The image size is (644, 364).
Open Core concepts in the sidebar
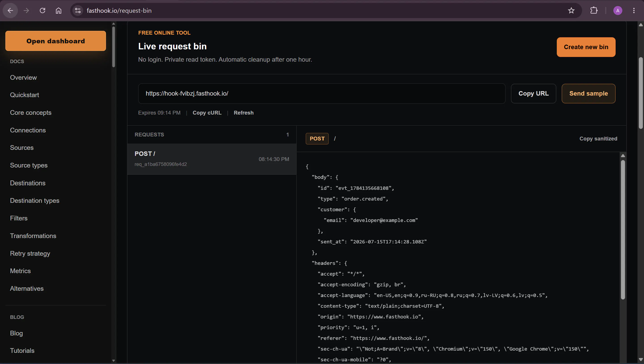[x=31, y=113]
